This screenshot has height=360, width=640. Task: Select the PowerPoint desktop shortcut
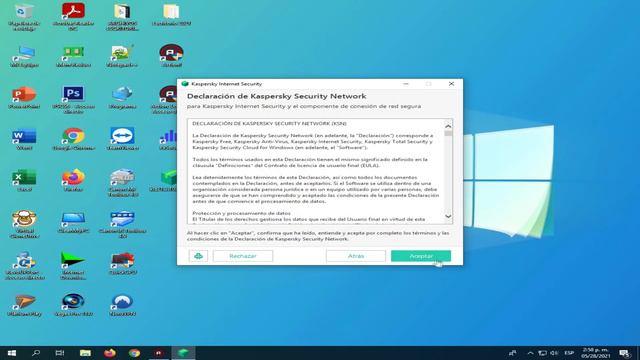[x=24, y=98]
